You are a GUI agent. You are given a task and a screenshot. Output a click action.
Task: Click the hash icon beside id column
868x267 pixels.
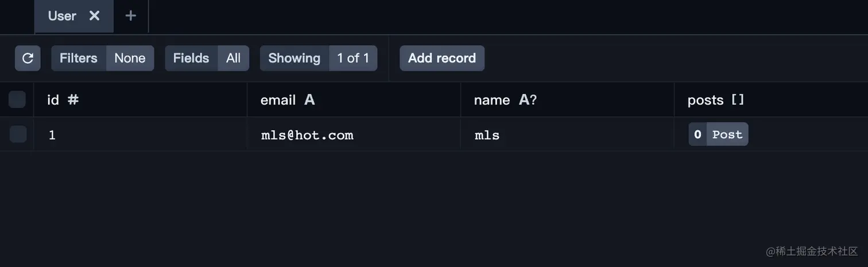click(x=73, y=100)
